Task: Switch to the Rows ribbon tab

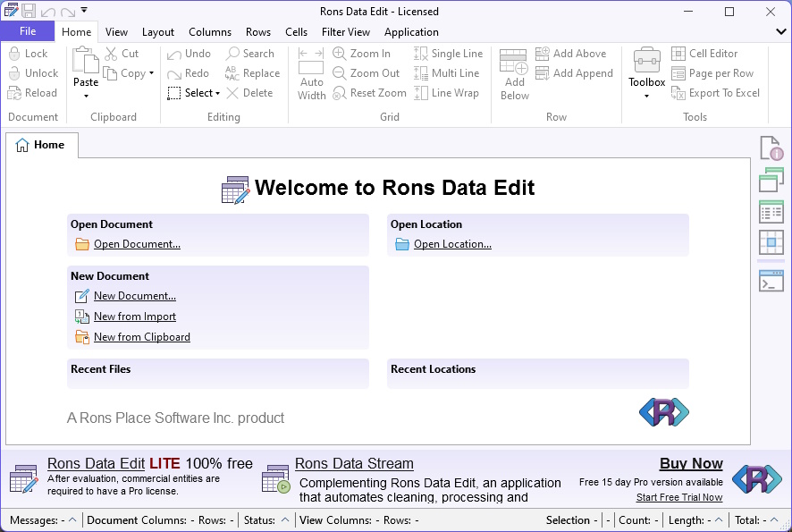Action: click(x=258, y=32)
